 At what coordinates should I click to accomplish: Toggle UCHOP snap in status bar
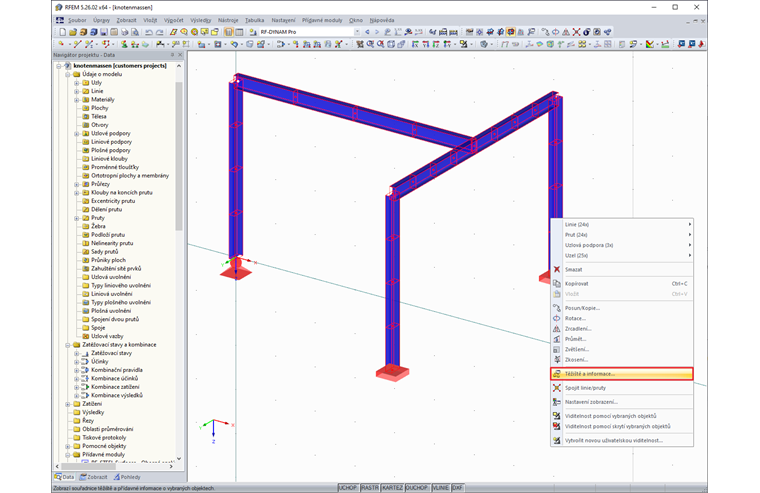point(348,488)
